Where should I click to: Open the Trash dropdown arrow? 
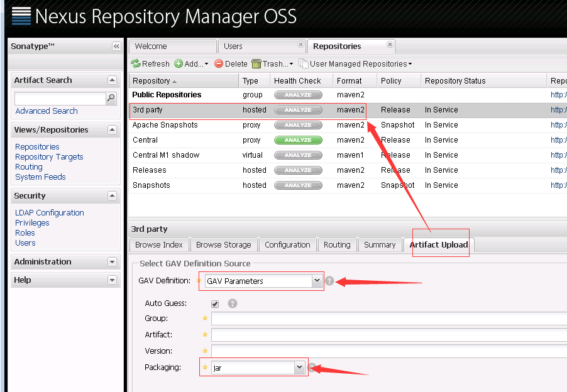tap(291, 64)
